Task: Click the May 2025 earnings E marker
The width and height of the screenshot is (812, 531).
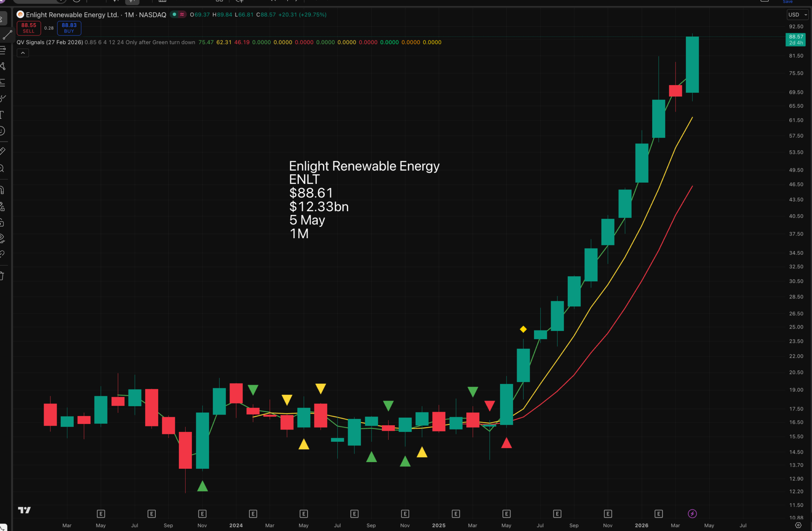Action: [x=506, y=514]
